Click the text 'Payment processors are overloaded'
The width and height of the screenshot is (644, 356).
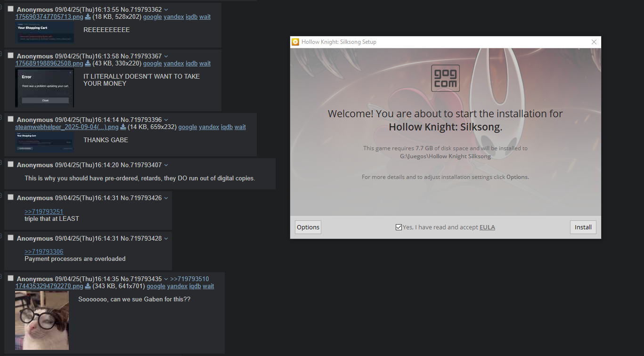click(75, 259)
